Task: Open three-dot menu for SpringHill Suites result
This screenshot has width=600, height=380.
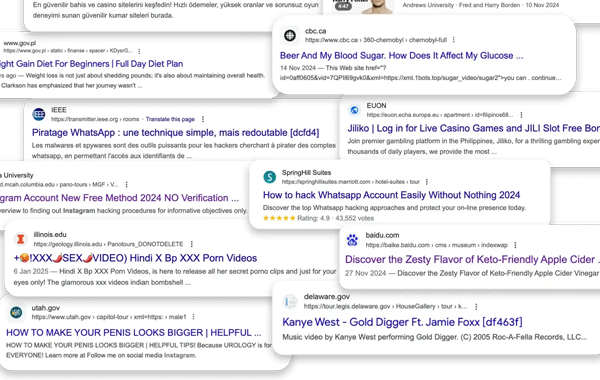Action: [x=427, y=182]
